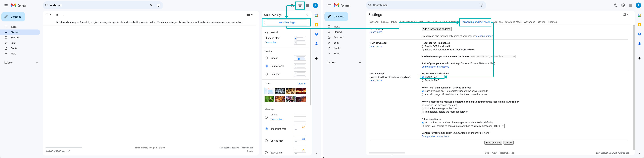Viewport: 644px width, 158px height.
Task: Open input tools dropdown in the is:starred window
Action: coord(250,15)
